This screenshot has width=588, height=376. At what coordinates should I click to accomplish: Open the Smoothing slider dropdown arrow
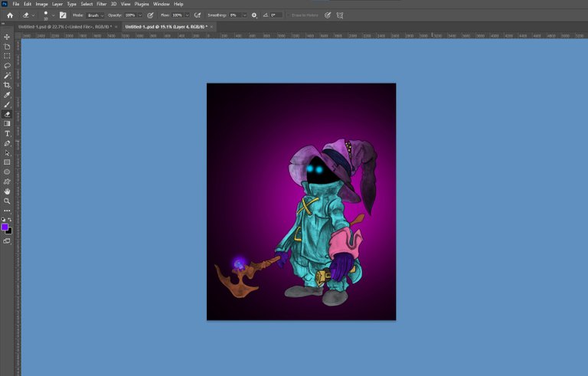[244, 15]
